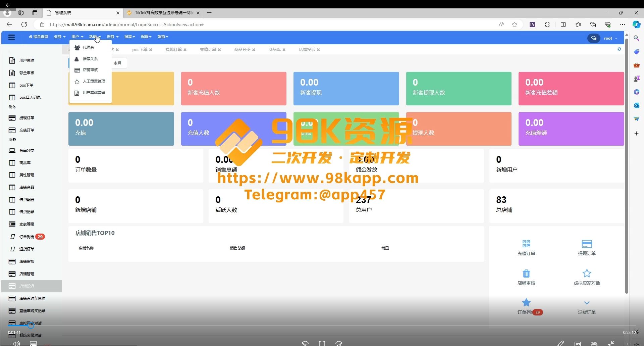Screen dimensions: 644x346
Task: Click the refresh icon on tab bar
Action: 619,49
